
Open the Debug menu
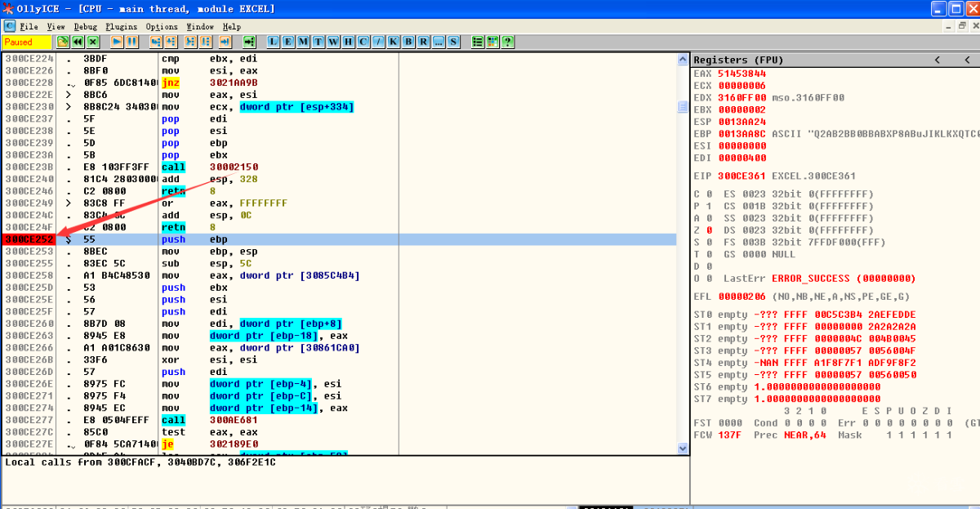point(85,26)
